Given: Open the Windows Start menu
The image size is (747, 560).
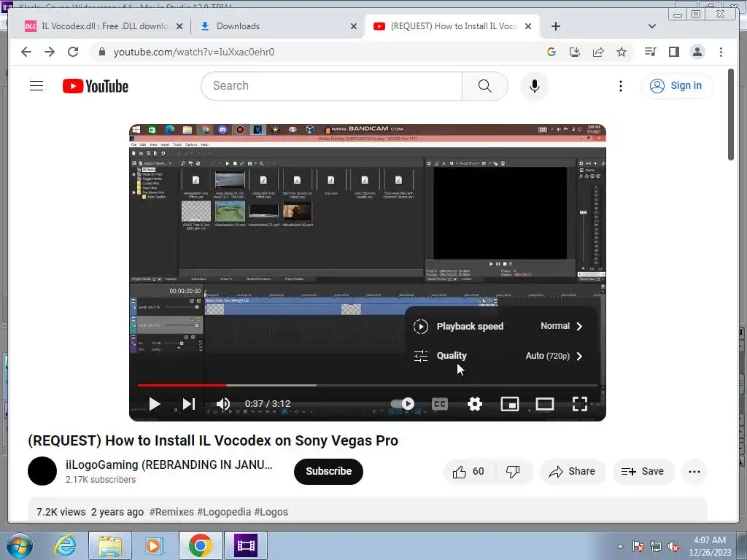Looking at the screenshot, I should (20, 545).
